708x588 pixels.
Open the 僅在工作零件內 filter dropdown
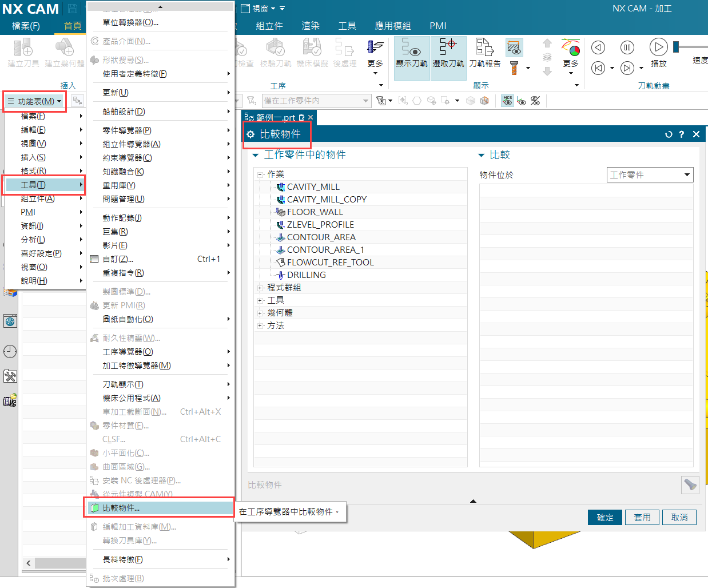tap(316, 101)
